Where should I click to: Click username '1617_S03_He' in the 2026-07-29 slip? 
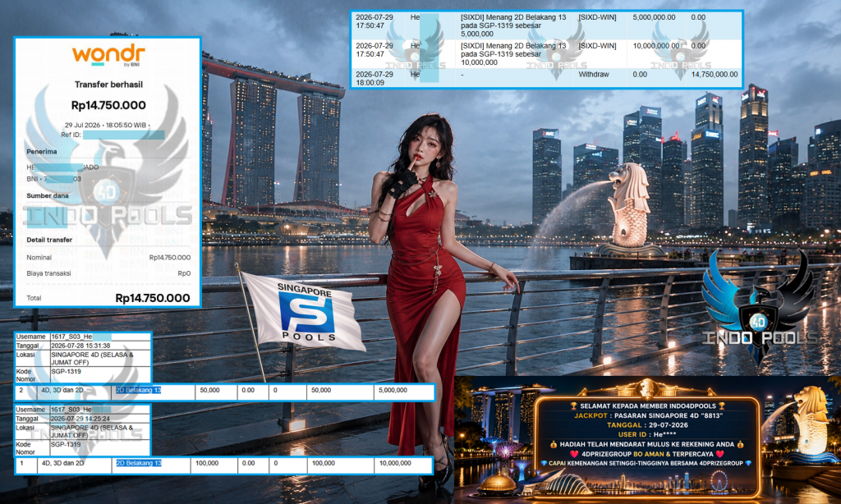point(71,410)
